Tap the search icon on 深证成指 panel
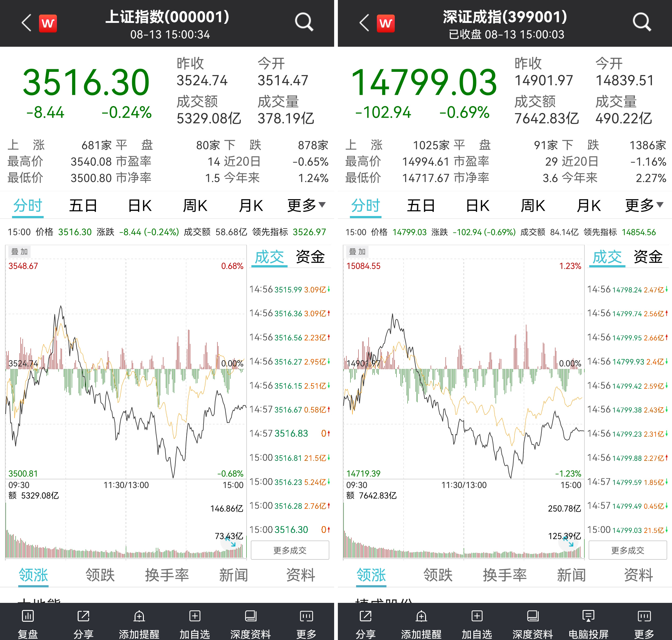The width and height of the screenshot is (672, 640). tap(642, 23)
